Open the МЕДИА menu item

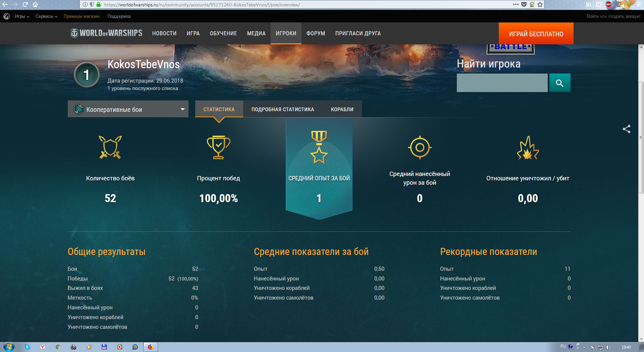click(x=256, y=33)
